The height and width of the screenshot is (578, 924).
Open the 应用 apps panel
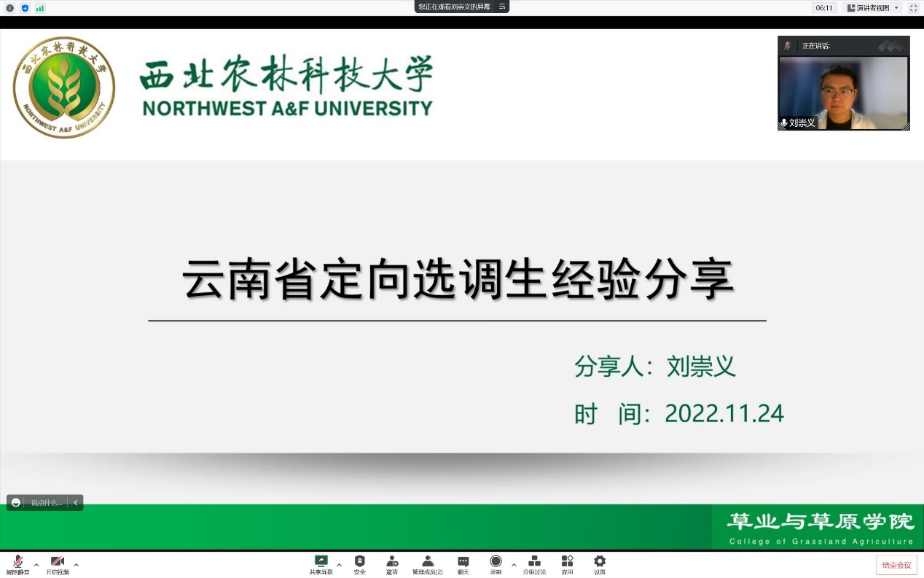567,563
